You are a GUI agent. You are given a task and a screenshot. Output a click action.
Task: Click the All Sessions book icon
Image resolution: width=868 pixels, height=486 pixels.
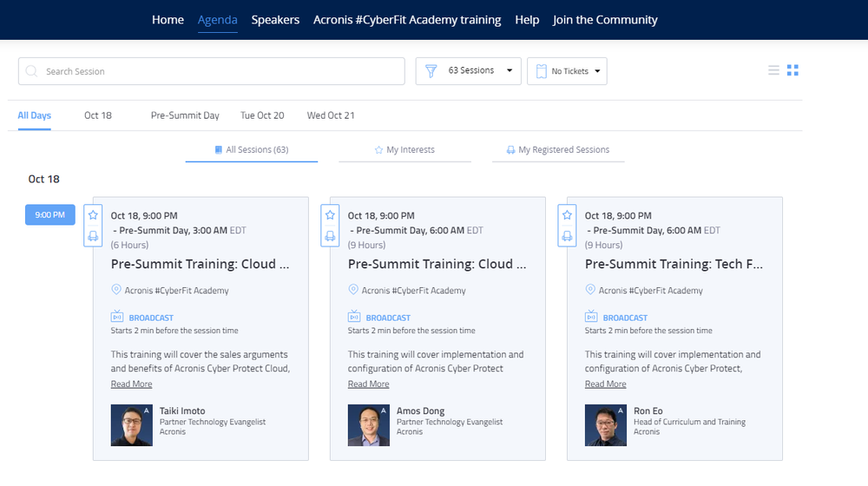(218, 149)
